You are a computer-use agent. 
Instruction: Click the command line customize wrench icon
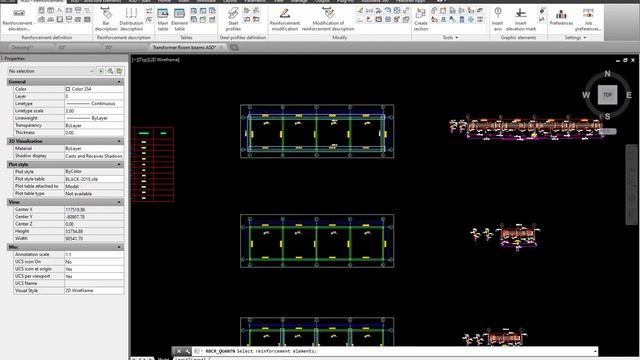click(x=187, y=351)
